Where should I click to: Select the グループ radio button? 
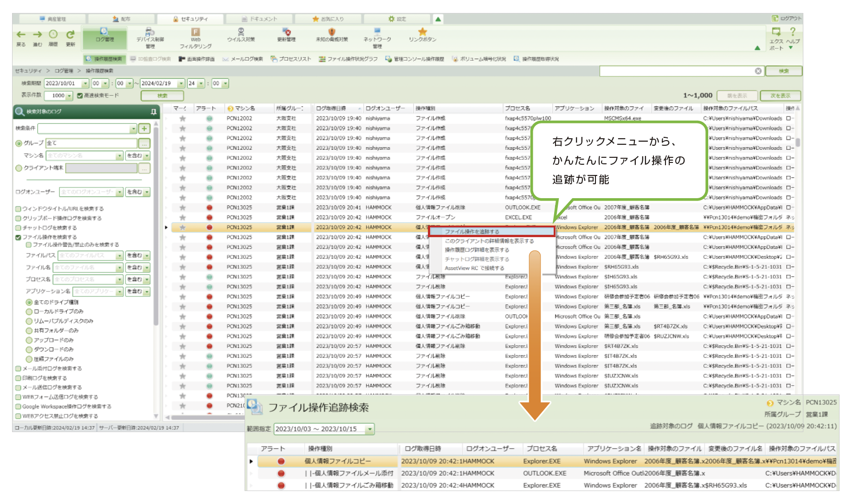[x=19, y=143]
